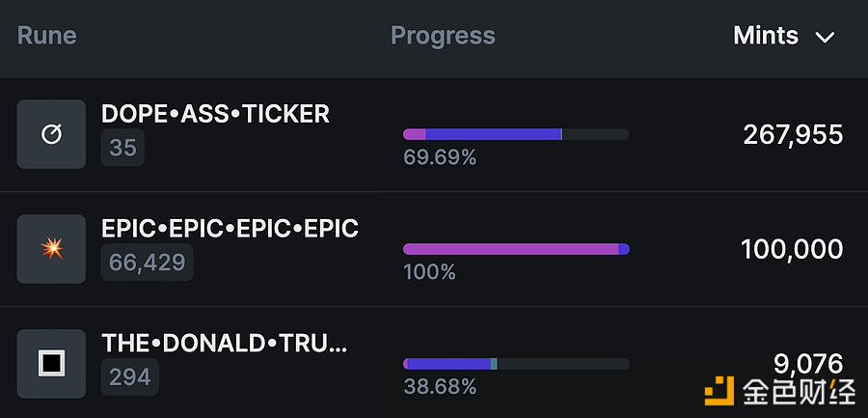Viewport: 868px width, 418px height.
Task: Click the 35 number badge
Action: [x=122, y=148]
